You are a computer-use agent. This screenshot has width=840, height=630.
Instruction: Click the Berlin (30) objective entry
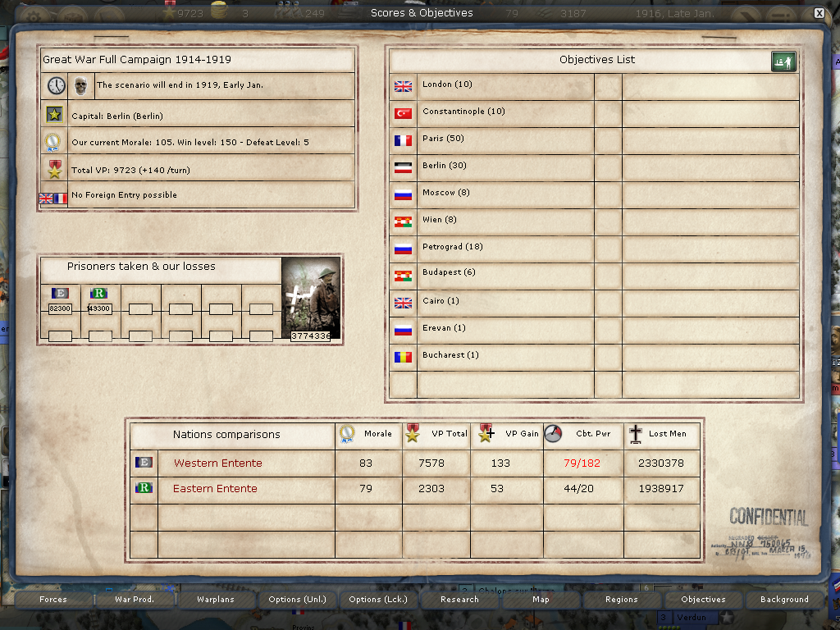point(445,166)
